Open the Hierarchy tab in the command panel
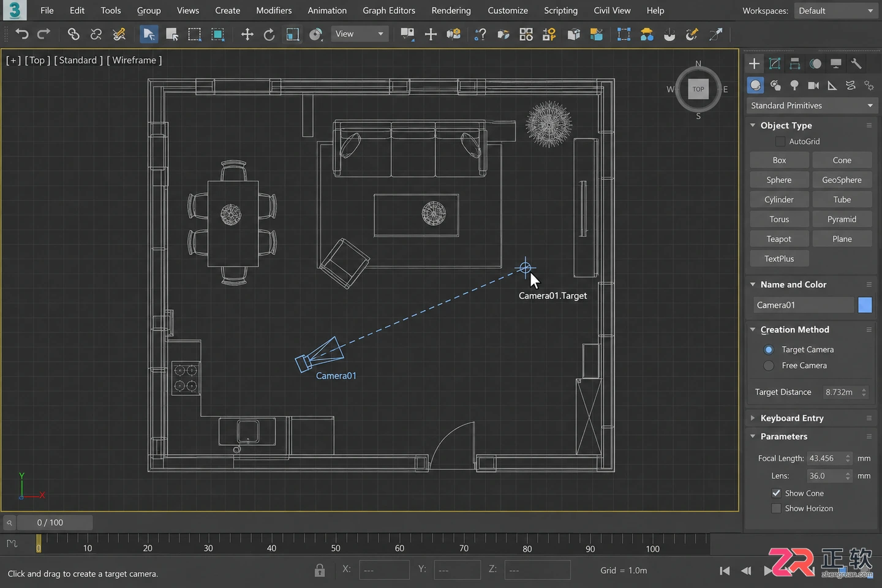 pos(795,64)
